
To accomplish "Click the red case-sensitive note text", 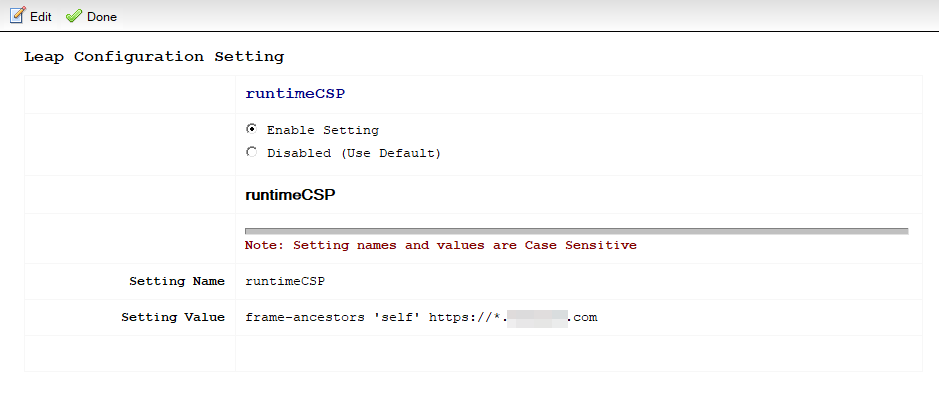I will tap(440, 245).
